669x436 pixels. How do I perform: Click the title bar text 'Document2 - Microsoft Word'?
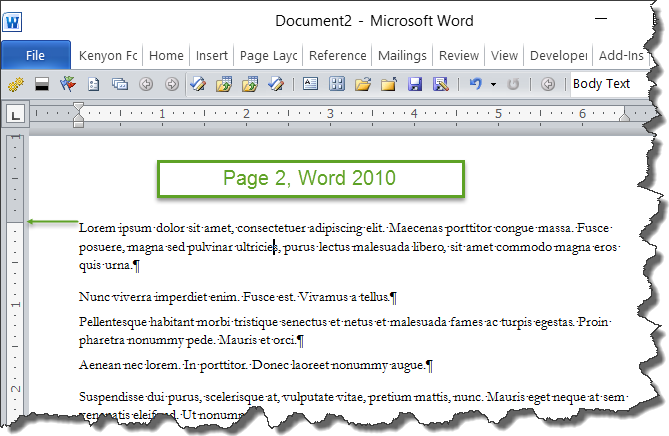coord(374,21)
